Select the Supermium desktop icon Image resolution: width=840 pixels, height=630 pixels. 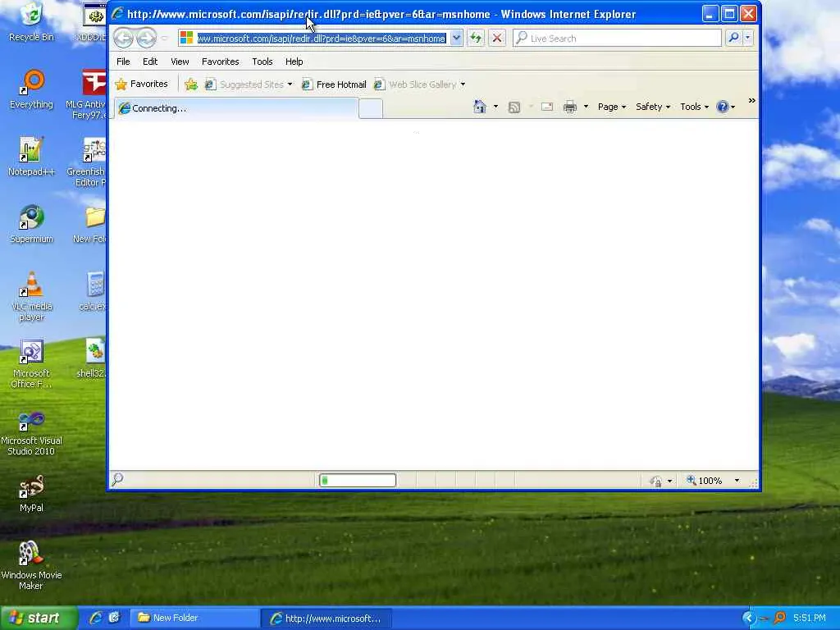tap(31, 224)
